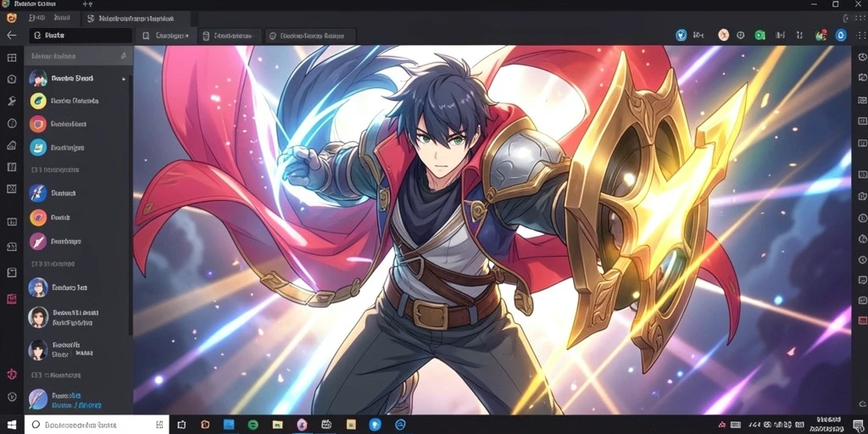Open the pink gem app on the taskbar

[x=301, y=425]
